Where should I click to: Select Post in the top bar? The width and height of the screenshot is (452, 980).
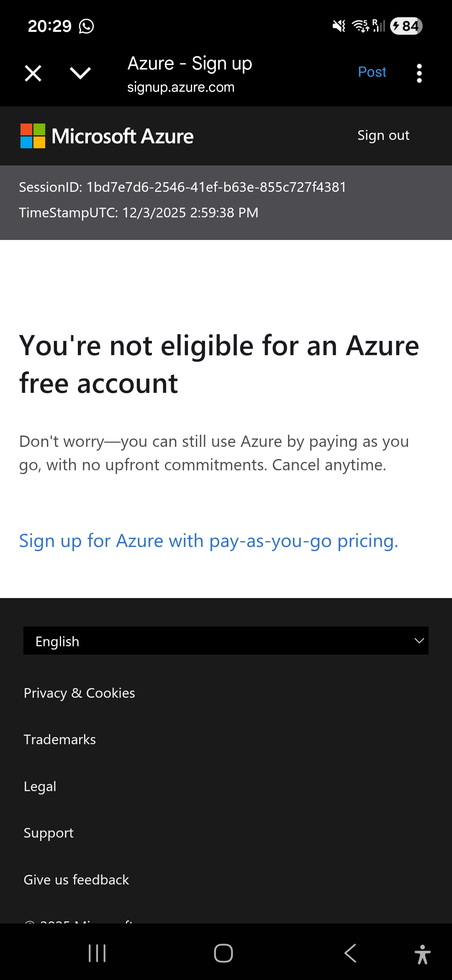tap(372, 72)
